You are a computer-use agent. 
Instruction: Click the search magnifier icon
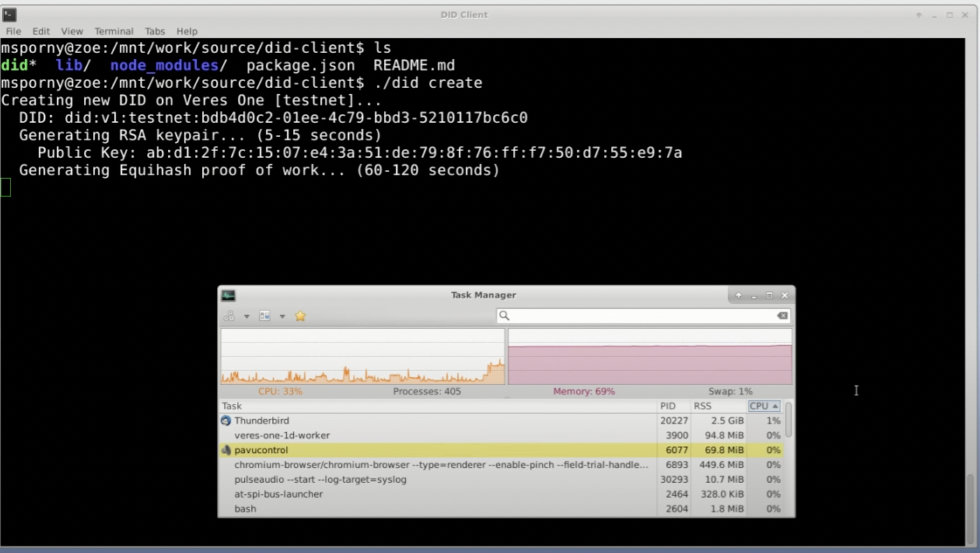[x=504, y=316]
